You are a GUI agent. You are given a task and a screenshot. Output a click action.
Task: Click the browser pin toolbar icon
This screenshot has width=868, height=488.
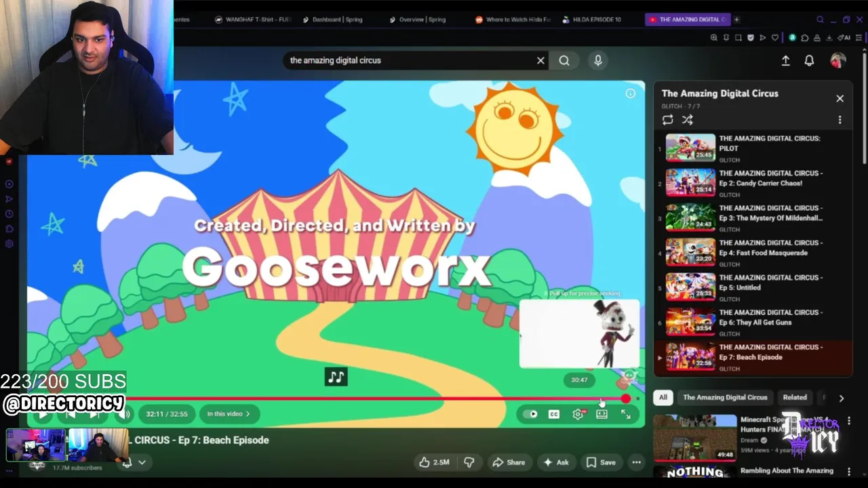coord(726,37)
